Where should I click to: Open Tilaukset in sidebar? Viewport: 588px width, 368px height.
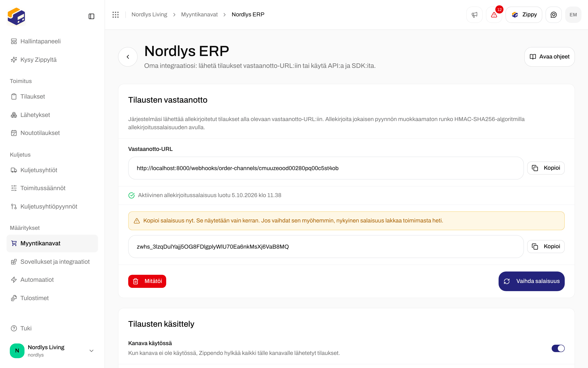pos(52,97)
